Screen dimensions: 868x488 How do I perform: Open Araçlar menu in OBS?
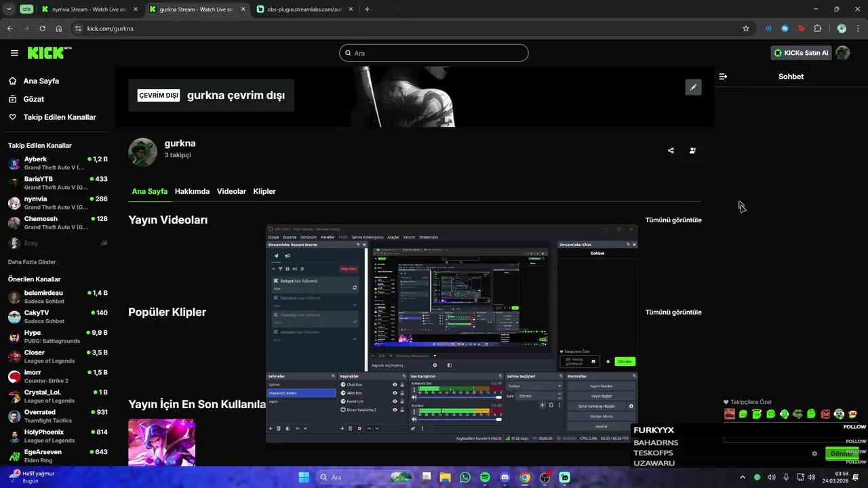pos(393,237)
